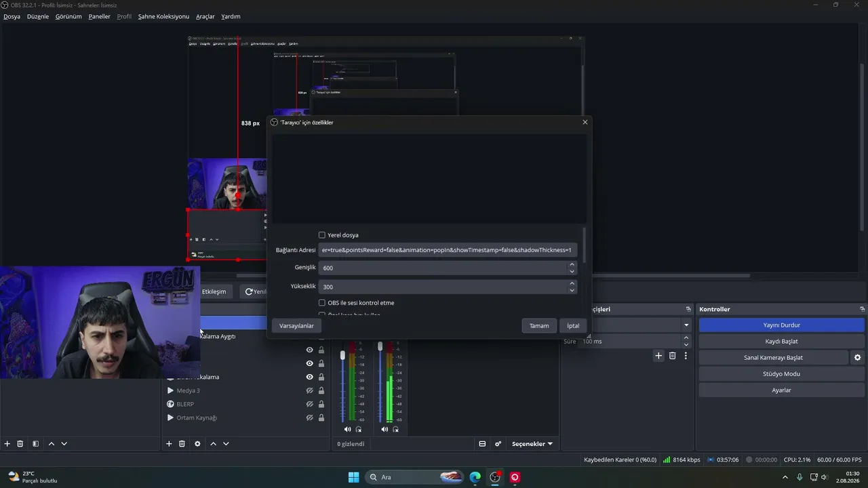Increase transition Süre with up arrow
This screenshot has height=488, width=868.
(x=686, y=338)
